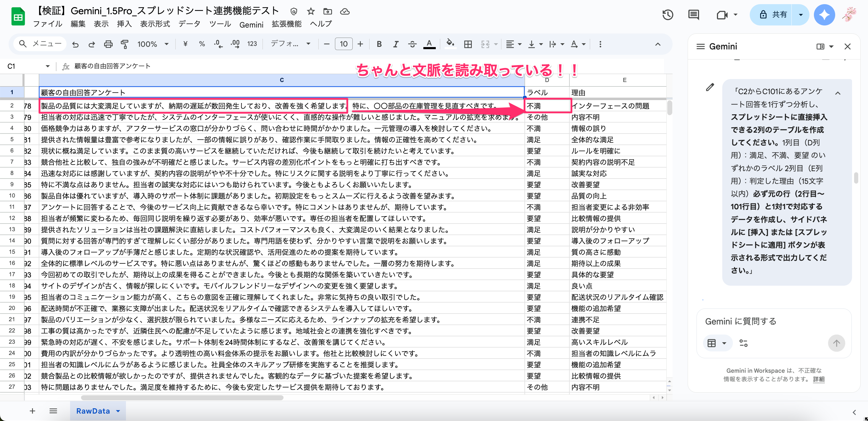Toggle italic formatting
Screen dimensions: 868x421
(x=396, y=44)
